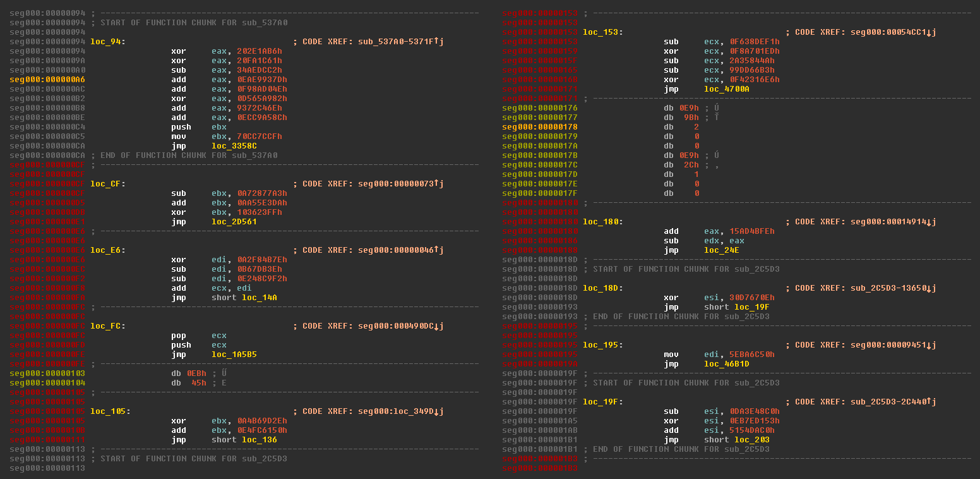980x479 pixels.
Task: Jump to loc_1A5B5
Action: pos(234,355)
